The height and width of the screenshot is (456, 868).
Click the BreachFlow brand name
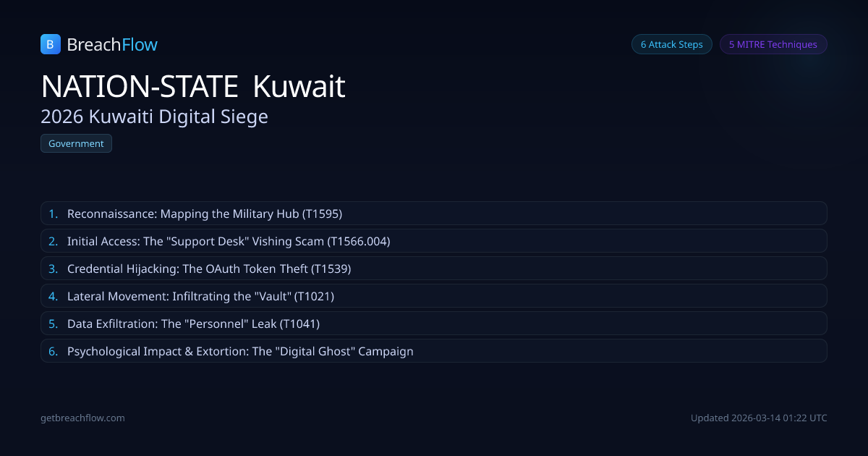112,45
